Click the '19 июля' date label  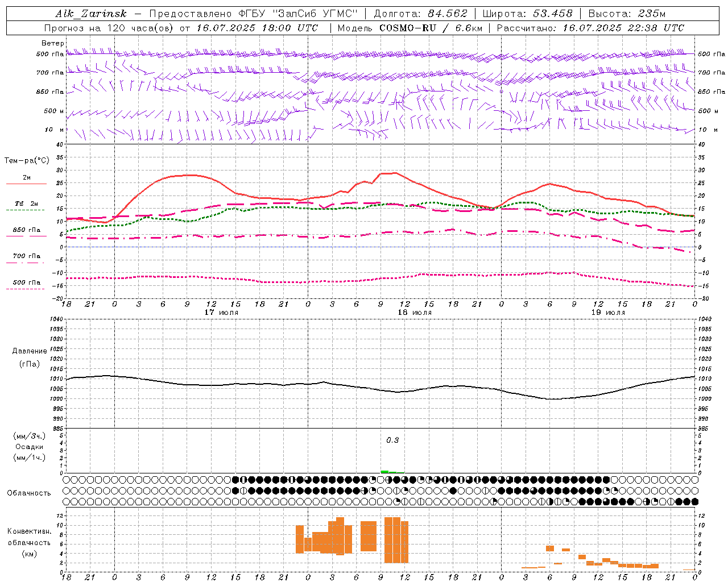pos(608,313)
